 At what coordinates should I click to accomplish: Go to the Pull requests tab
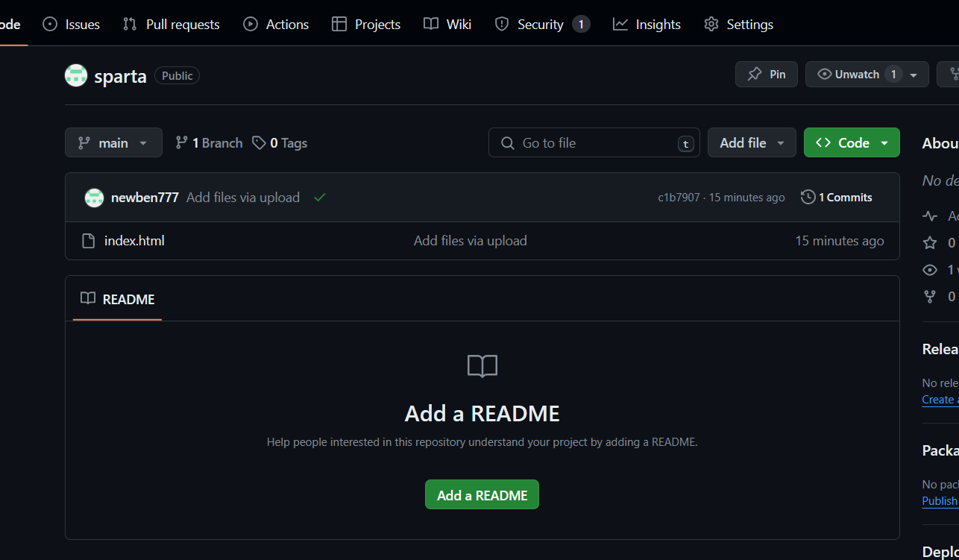click(172, 24)
